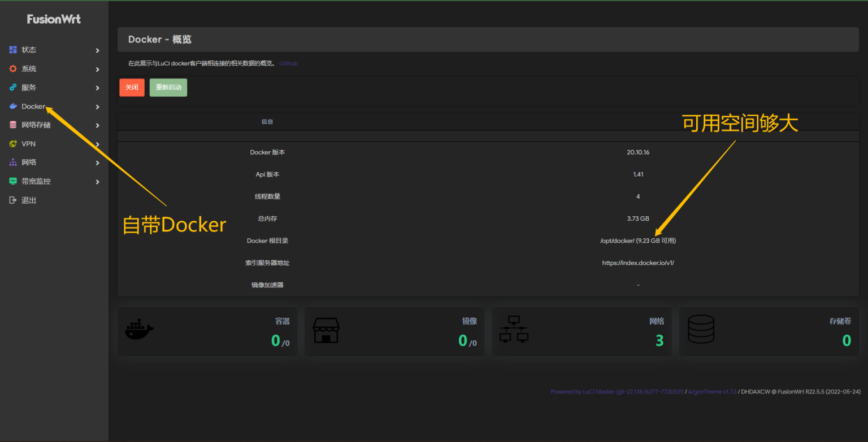Image resolution: width=868 pixels, height=442 pixels.
Task: Click the 存储卷 card title
Action: pos(840,321)
